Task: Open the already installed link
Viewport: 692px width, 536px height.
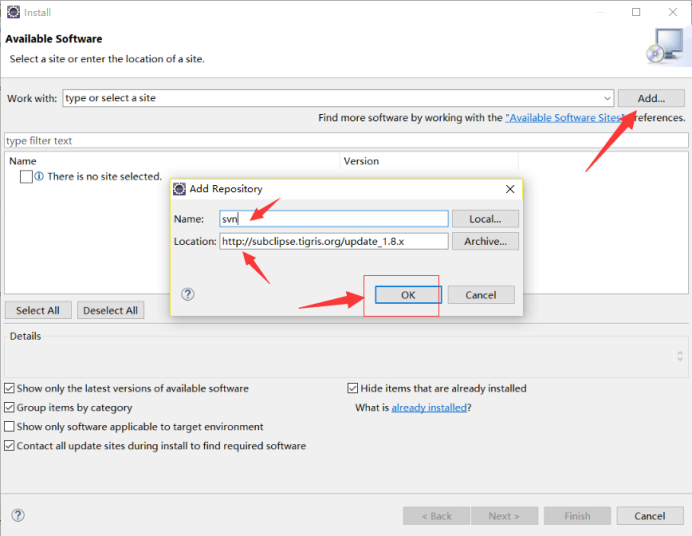Action: [x=429, y=408]
